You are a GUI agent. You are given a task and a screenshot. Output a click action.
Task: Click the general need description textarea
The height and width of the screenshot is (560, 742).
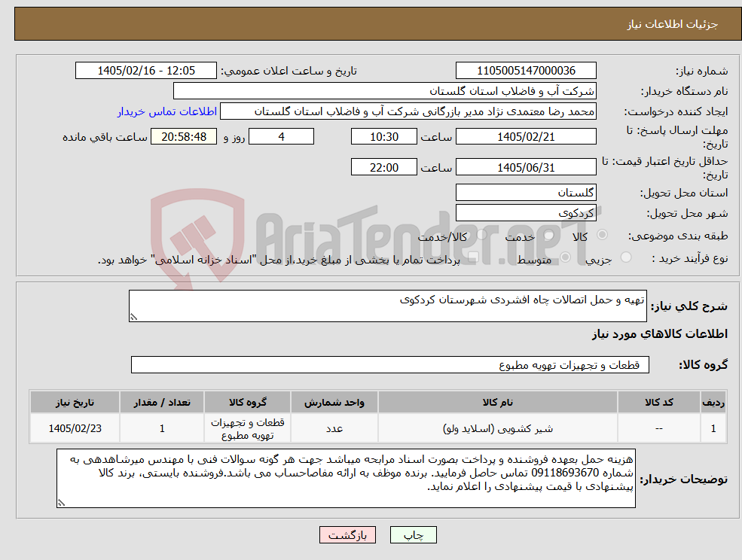tap(387, 306)
